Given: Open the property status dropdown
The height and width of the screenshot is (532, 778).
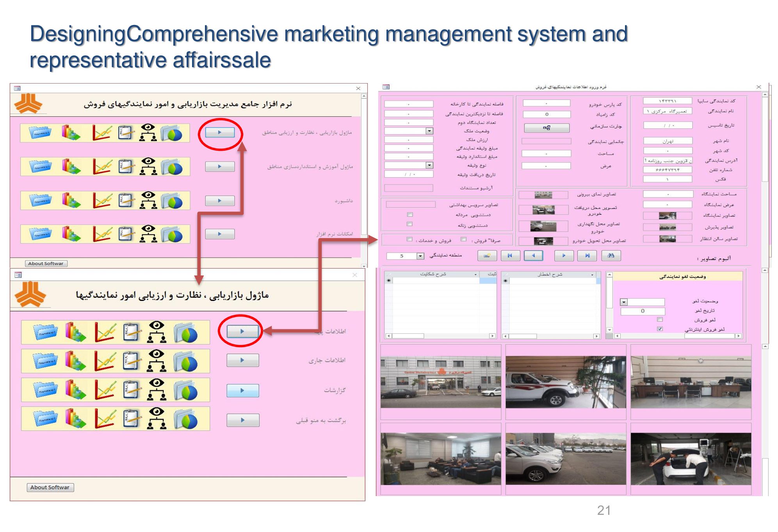Looking at the screenshot, I should tap(429, 131).
